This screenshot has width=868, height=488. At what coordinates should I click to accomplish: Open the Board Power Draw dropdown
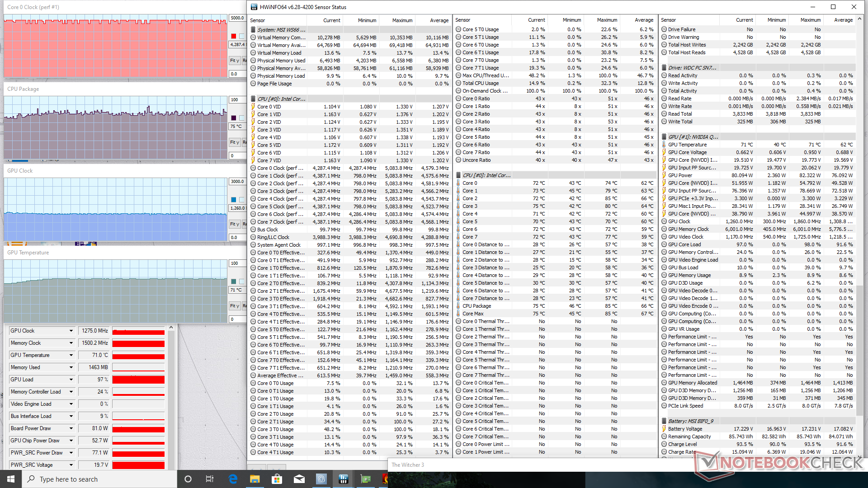(x=71, y=428)
